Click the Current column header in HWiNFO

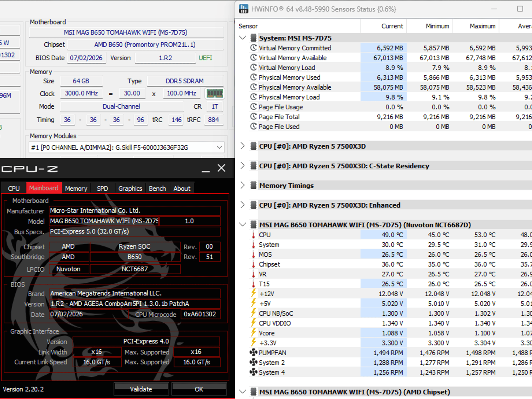tap(383, 26)
